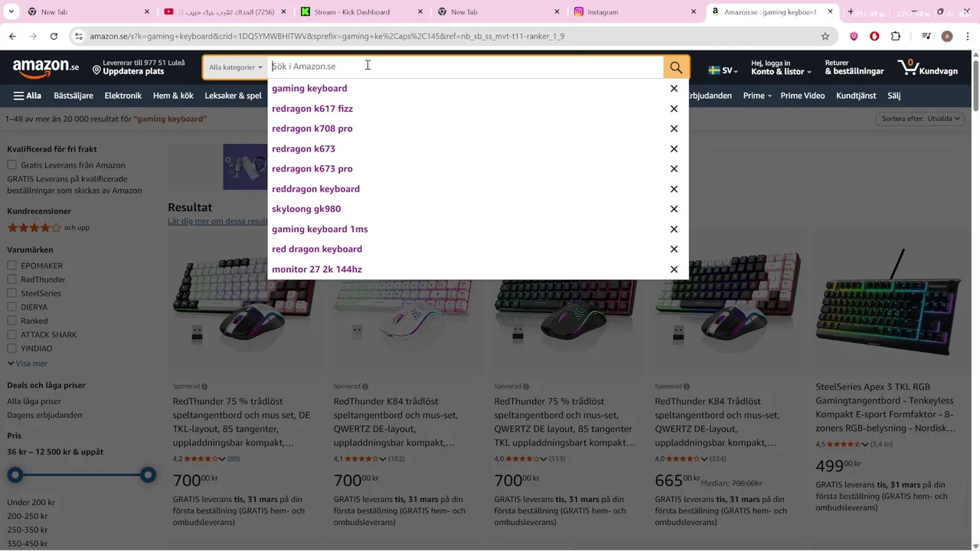Close the Instagram tab
980x551 pixels.
[694, 11]
